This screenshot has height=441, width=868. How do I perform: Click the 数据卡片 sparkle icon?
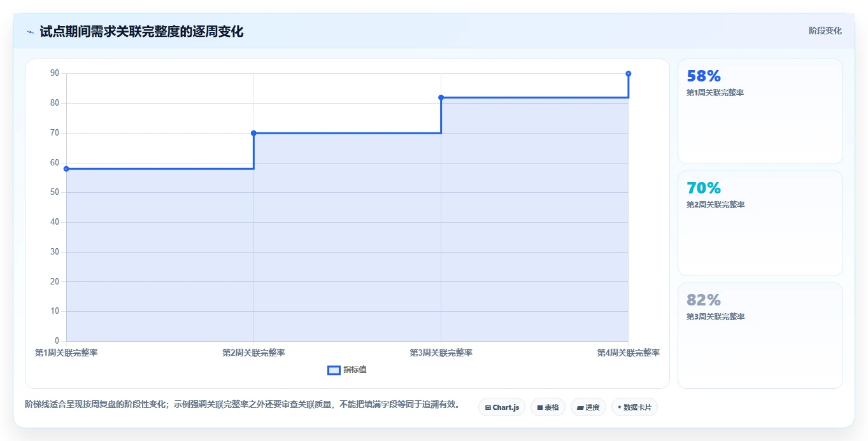pyautogui.click(x=620, y=407)
